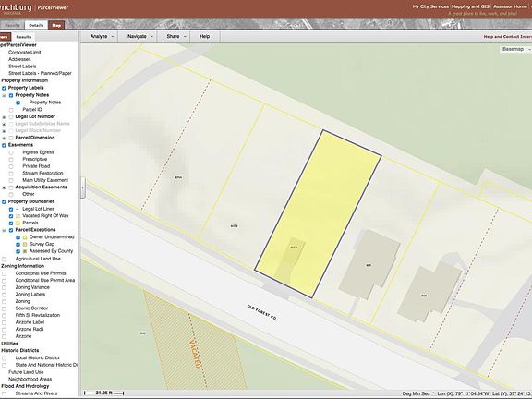
Task: Toggle the Property Labels checkbox
Action: (4, 88)
